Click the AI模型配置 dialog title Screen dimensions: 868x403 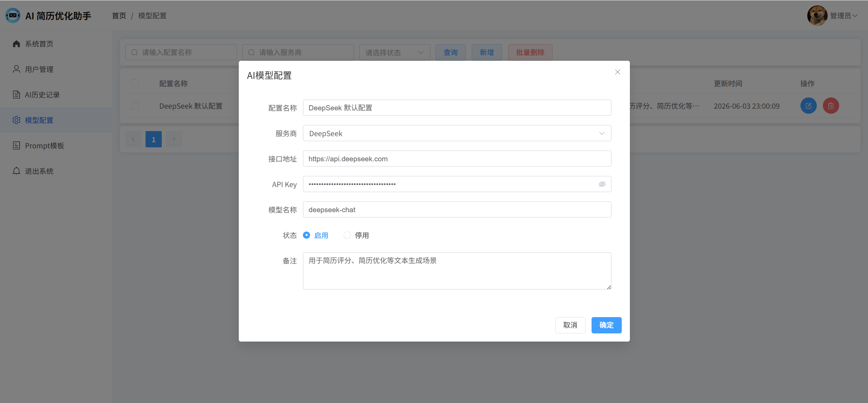point(269,75)
